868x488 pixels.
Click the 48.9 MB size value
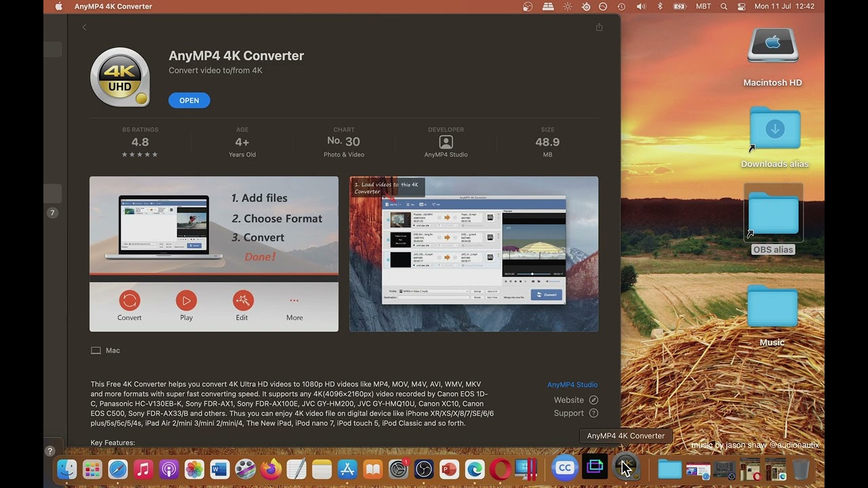tap(547, 142)
